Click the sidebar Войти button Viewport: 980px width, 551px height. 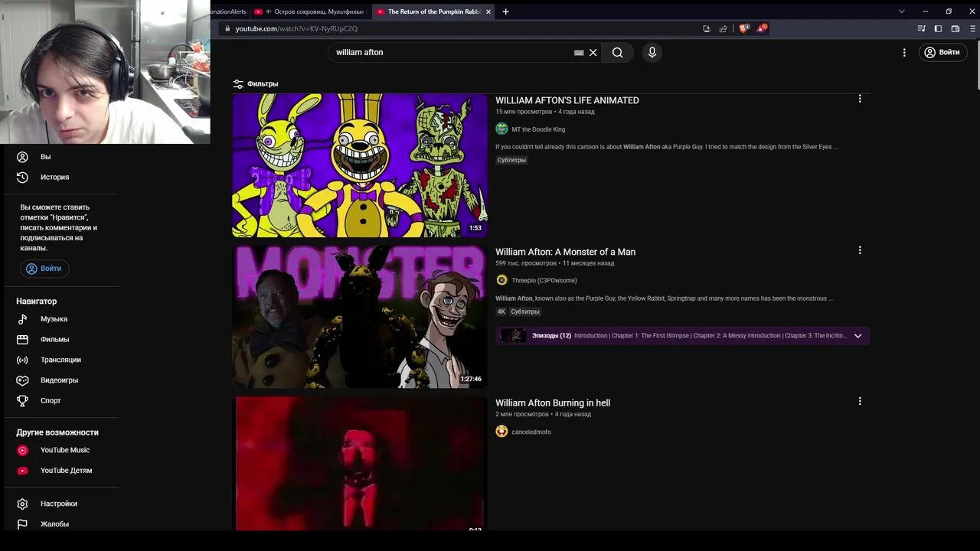pos(44,269)
